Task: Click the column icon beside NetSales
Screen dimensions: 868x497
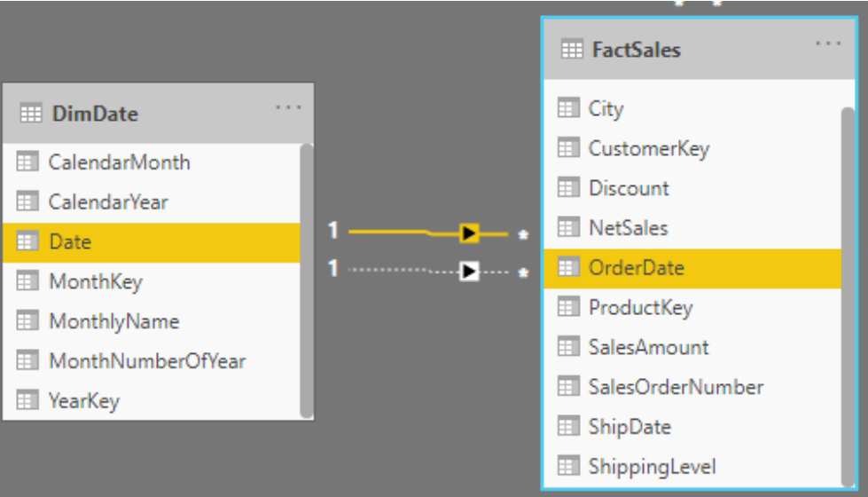Action: (x=567, y=228)
